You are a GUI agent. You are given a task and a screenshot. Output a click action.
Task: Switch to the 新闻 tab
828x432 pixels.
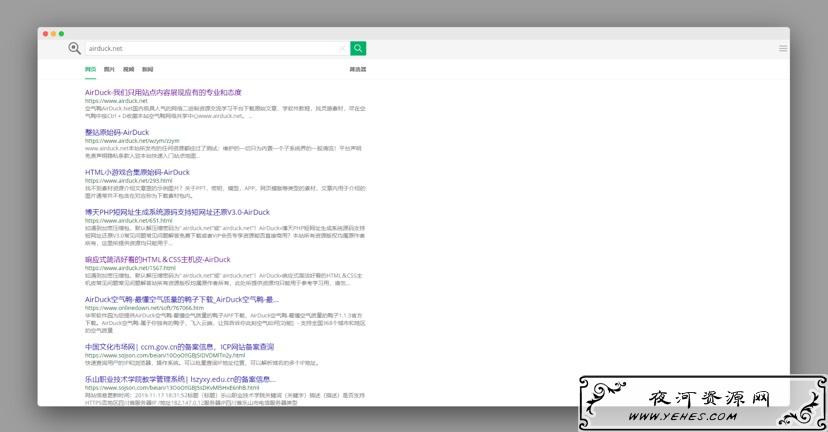pyautogui.click(x=147, y=69)
